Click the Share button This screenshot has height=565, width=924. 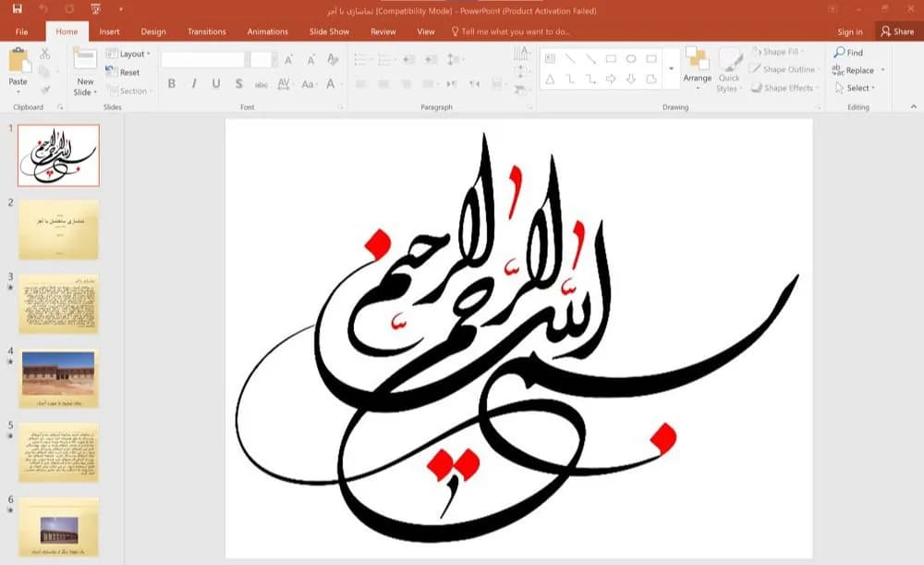(x=897, y=31)
